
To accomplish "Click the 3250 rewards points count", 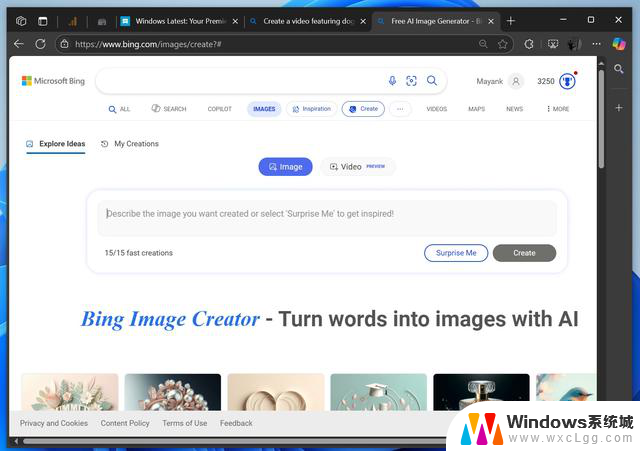I will 546,81.
